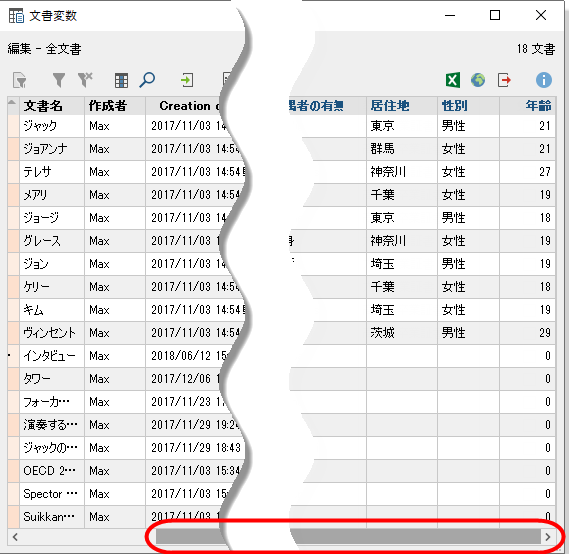The height and width of the screenshot is (554, 569).
Task: Click the filter funnel icon
Action: 59,80
